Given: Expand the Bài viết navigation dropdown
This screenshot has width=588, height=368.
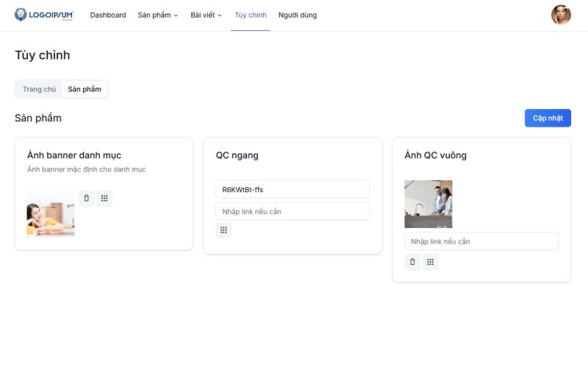Looking at the screenshot, I should (206, 15).
